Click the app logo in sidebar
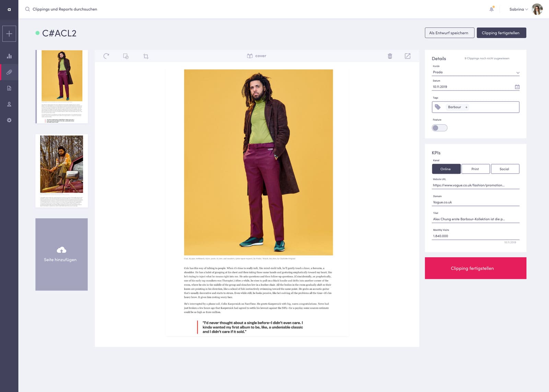549x392 pixels. [9, 9]
